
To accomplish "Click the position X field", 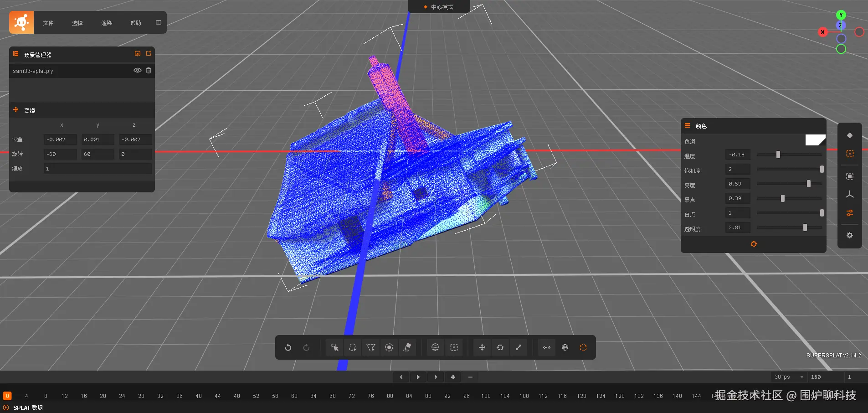I will click(x=60, y=139).
